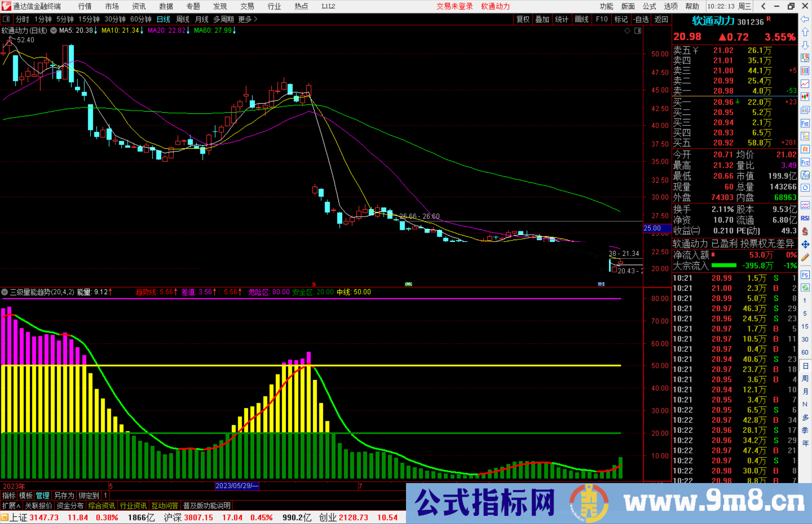The image size is (812, 524).
Task: Switch to the 周线 tab
Action: [x=183, y=20]
